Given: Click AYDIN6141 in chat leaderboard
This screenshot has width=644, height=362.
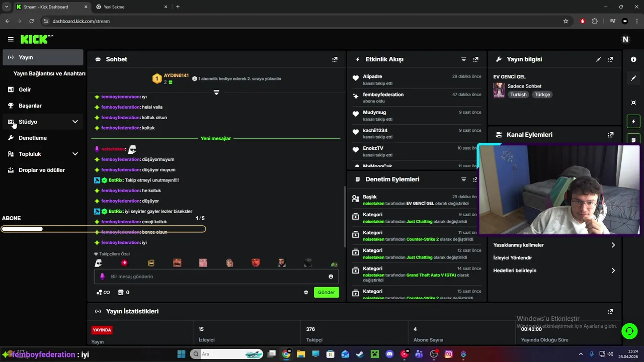Looking at the screenshot, I should click(x=176, y=75).
